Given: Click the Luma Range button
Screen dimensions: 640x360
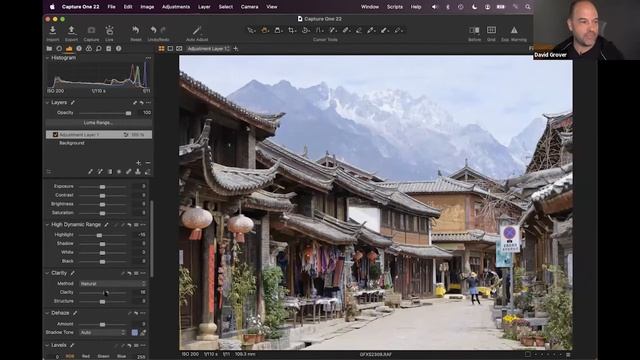Looking at the screenshot, I should pyautogui.click(x=98, y=122).
